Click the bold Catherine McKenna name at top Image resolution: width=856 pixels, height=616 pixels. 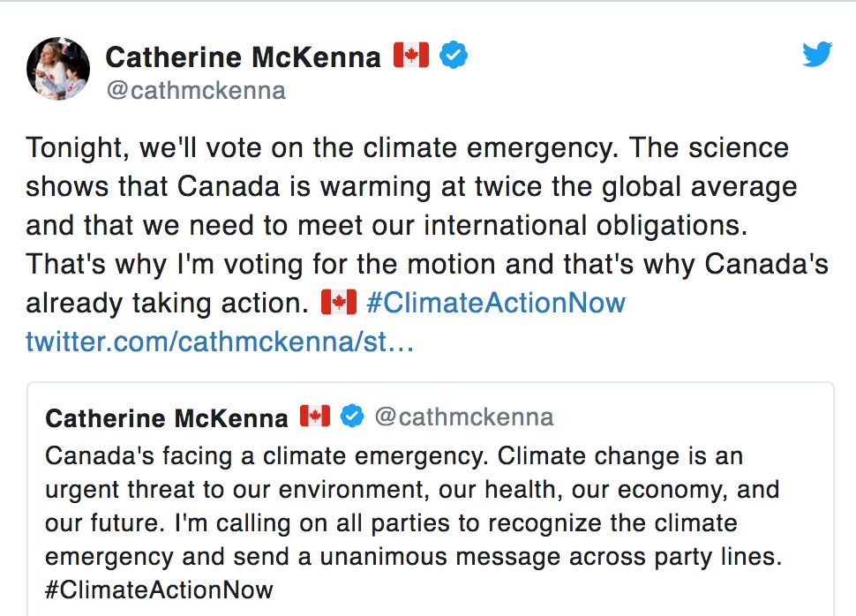(x=243, y=57)
